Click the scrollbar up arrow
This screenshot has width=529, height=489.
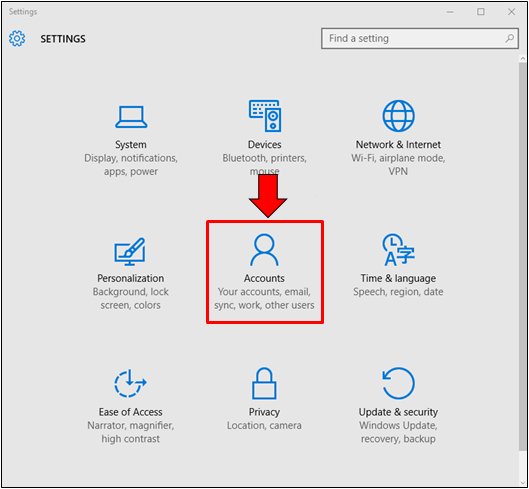pyautogui.click(x=523, y=59)
